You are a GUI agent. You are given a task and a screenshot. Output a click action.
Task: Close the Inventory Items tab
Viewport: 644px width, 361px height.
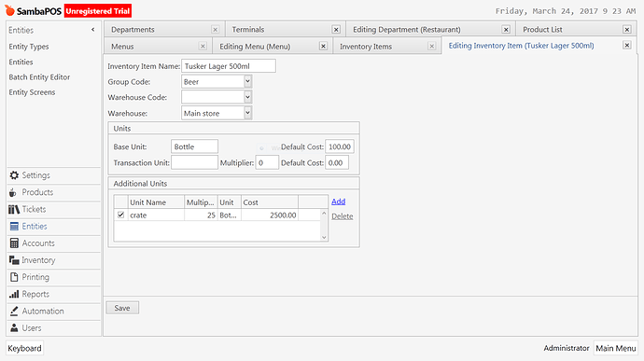[x=431, y=46]
